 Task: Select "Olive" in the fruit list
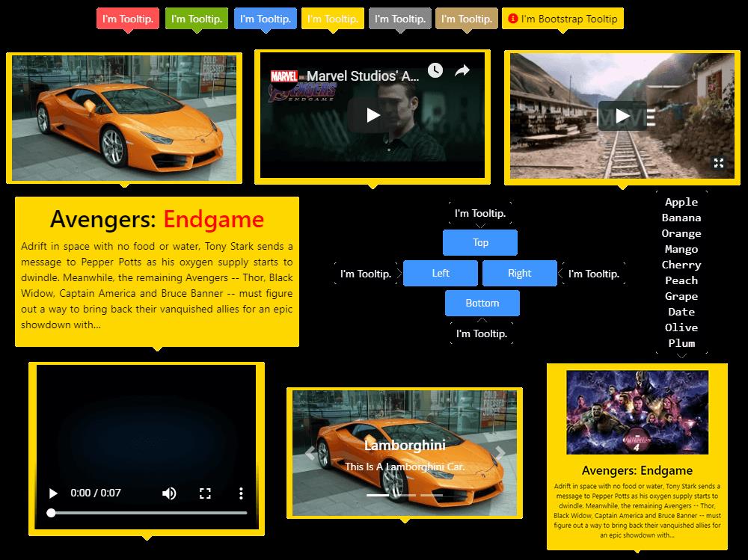[681, 327]
